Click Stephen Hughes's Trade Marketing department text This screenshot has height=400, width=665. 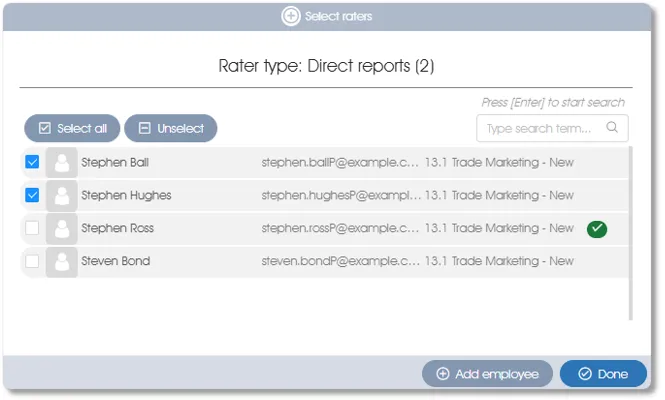pyautogui.click(x=499, y=196)
